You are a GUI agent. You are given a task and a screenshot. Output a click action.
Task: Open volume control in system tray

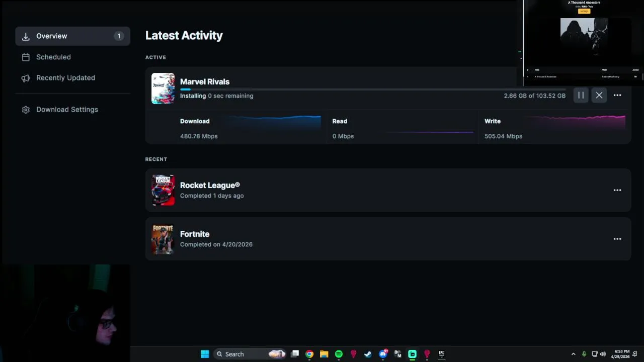pyautogui.click(x=603, y=354)
